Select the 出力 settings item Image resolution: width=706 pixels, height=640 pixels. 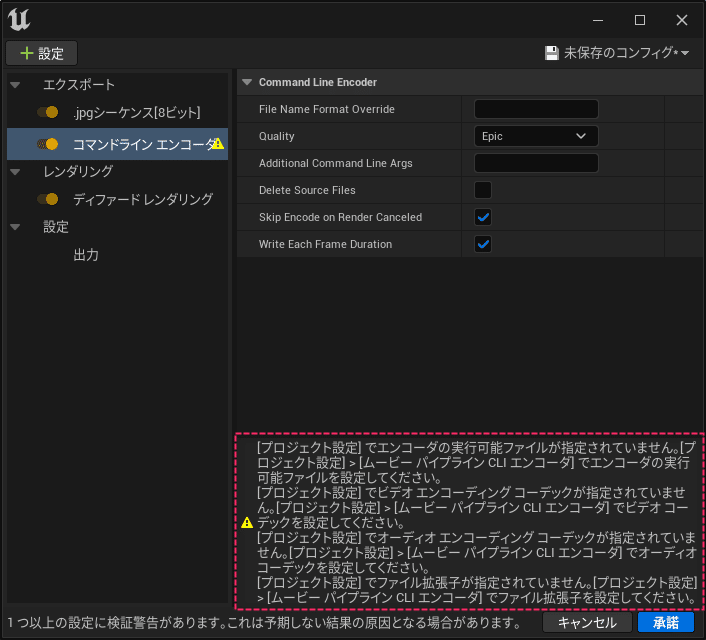tap(86, 255)
